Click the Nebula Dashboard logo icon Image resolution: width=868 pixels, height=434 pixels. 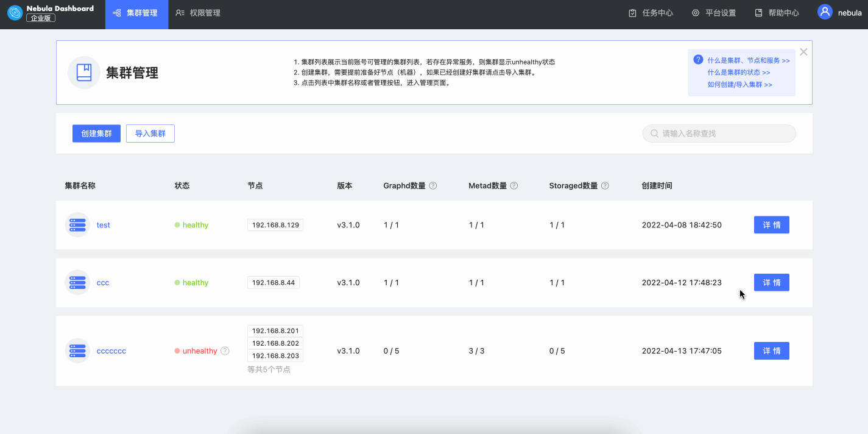(x=15, y=13)
